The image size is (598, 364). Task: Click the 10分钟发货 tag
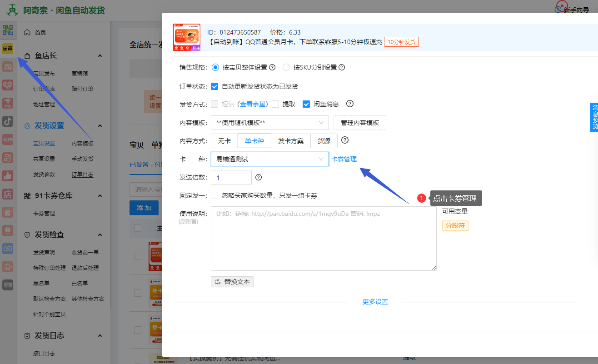point(401,42)
